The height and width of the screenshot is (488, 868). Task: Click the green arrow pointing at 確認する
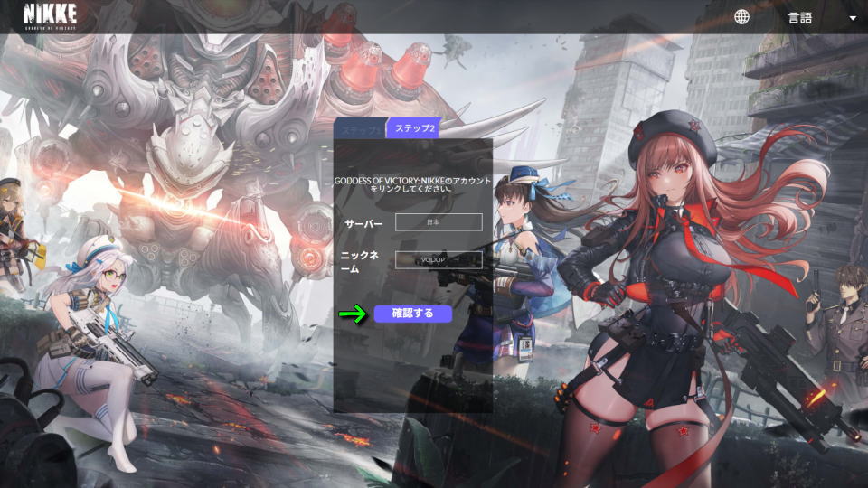tap(353, 314)
